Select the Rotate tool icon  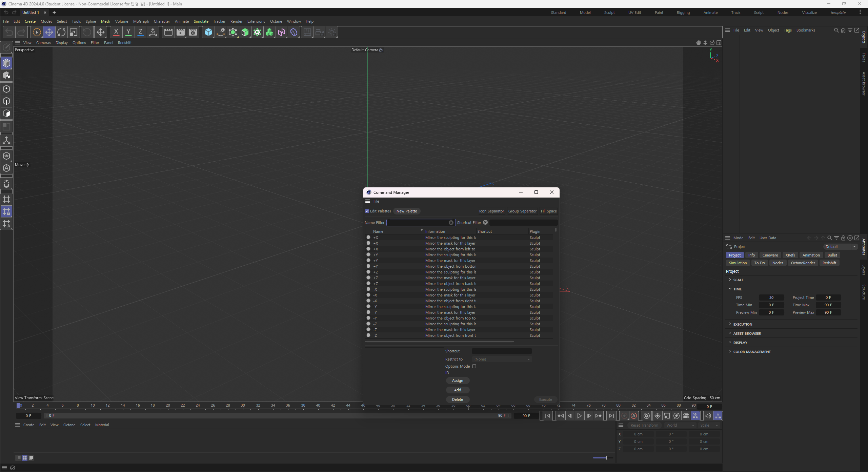(61, 32)
